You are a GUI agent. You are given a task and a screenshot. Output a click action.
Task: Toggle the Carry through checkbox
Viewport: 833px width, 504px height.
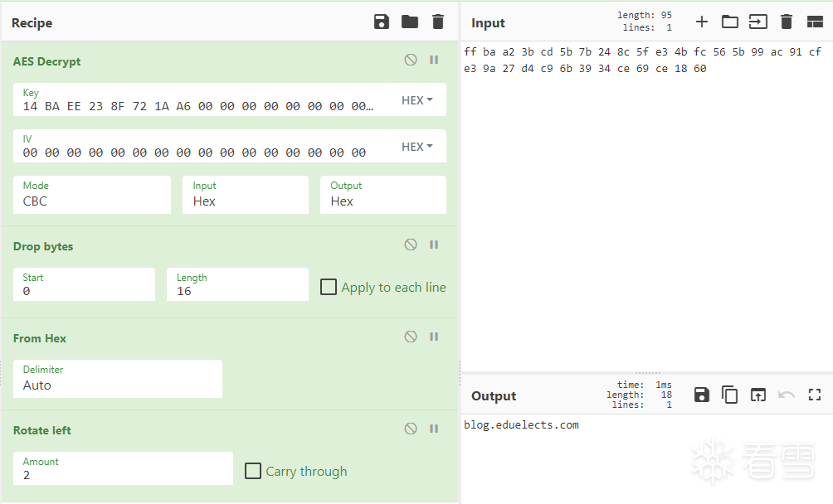click(253, 471)
